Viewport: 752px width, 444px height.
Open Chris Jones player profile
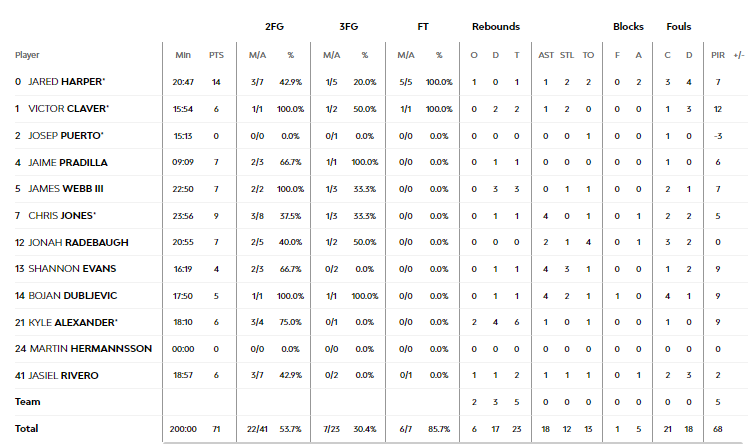(62, 216)
